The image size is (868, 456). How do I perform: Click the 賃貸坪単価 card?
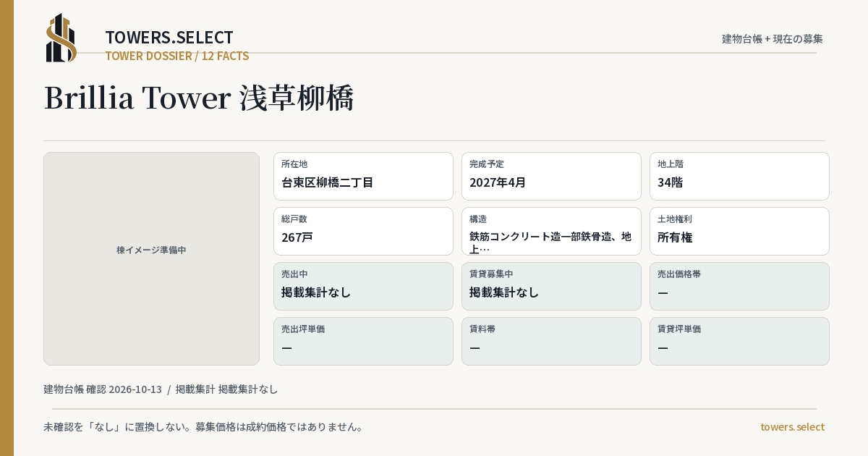tap(739, 341)
